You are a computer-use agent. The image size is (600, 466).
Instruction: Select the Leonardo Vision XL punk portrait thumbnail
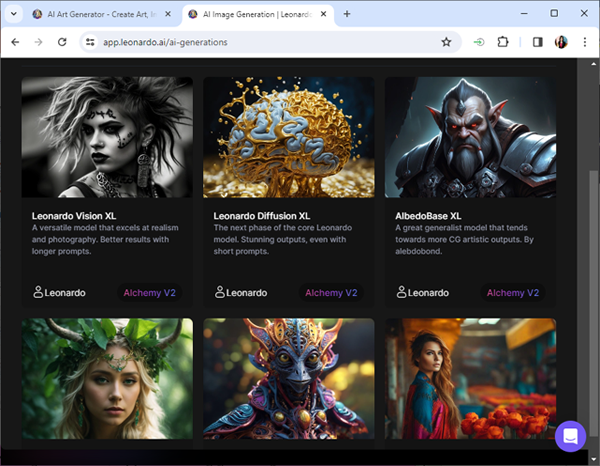click(107, 137)
